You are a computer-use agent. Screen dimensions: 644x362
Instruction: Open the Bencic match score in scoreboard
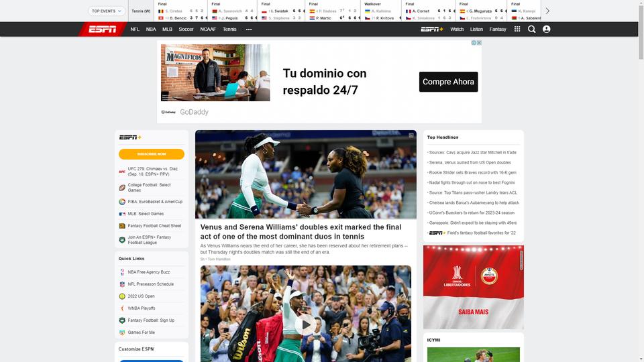[x=180, y=11]
